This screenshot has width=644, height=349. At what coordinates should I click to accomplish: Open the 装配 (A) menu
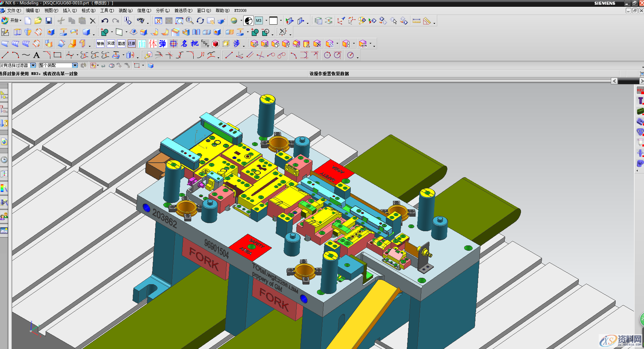pyautogui.click(x=125, y=10)
